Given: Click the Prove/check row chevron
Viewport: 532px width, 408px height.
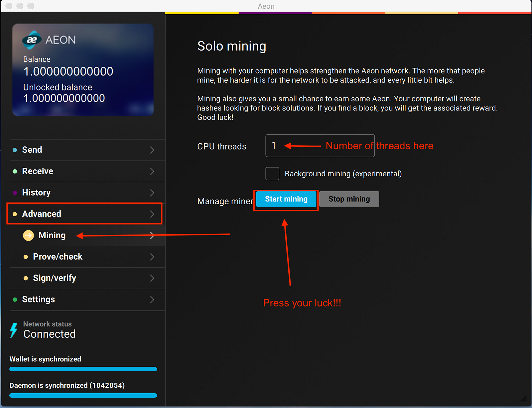Looking at the screenshot, I should pos(152,257).
